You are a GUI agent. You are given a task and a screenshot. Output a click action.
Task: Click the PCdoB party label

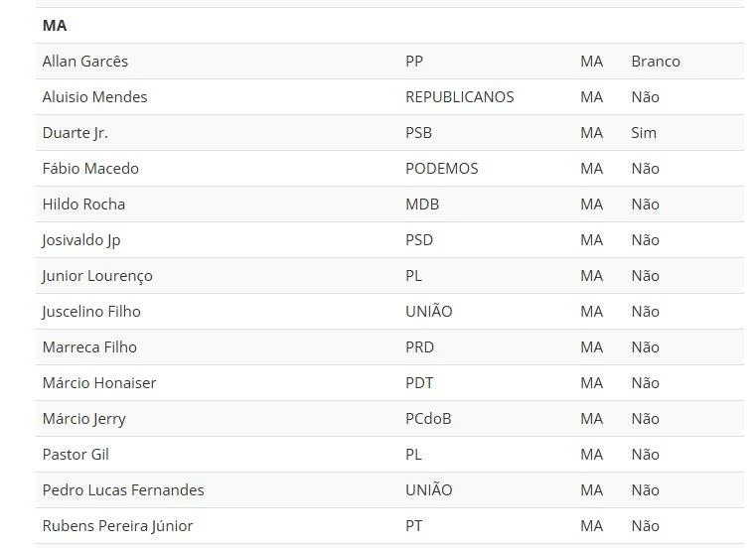click(428, 419)
